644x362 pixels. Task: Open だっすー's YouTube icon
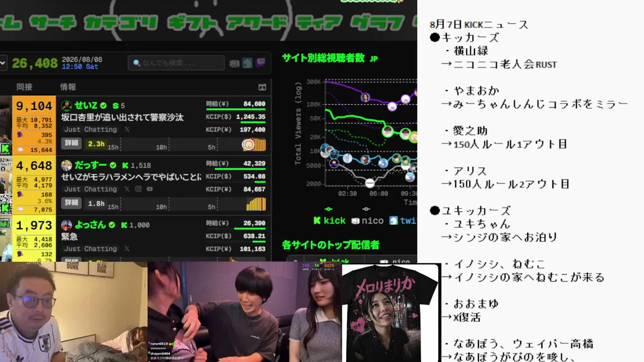[x=149, y=189]
